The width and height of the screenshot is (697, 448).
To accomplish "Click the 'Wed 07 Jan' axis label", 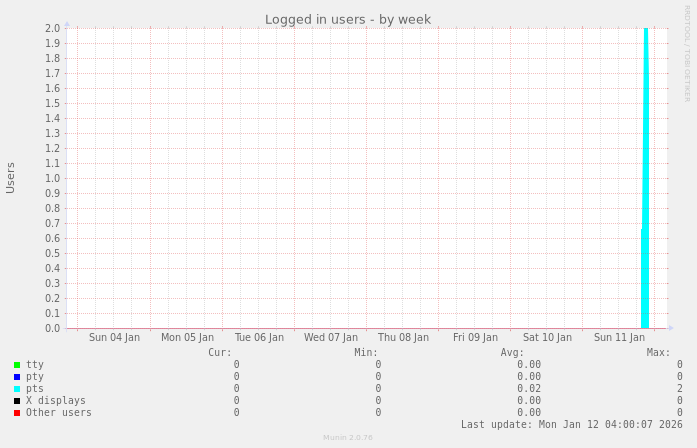I will click(x=331, y=337).
